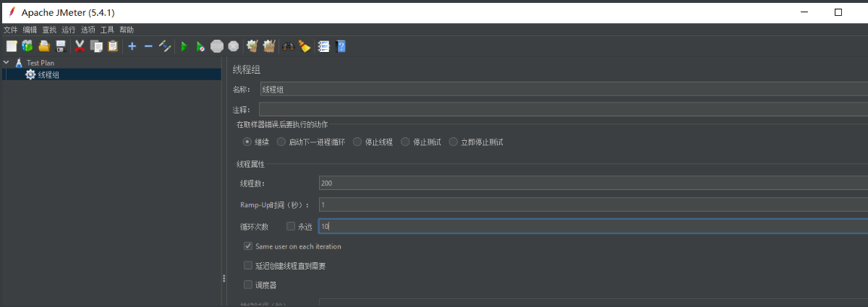Select the Test Plan tree label
868x307 pixels.
(41, 63)
